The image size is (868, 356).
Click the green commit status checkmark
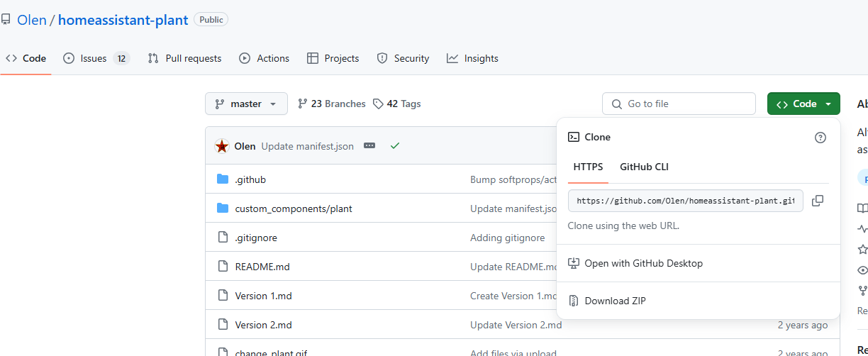pos(395,146)
